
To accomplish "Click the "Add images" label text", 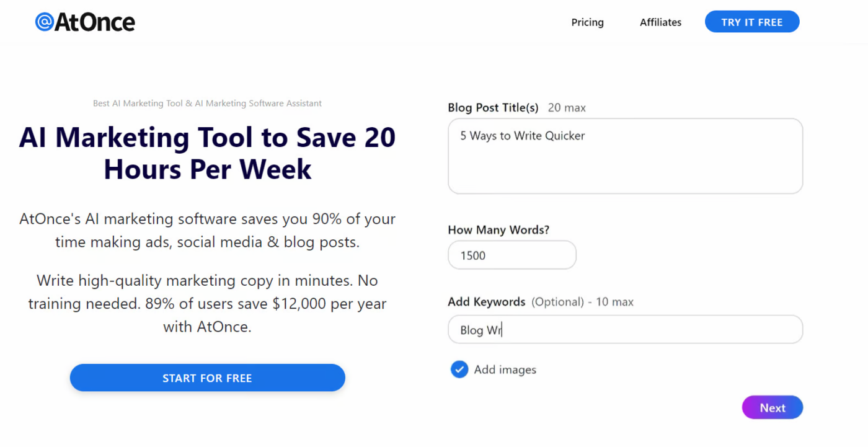I will click(x=505, y=370).
